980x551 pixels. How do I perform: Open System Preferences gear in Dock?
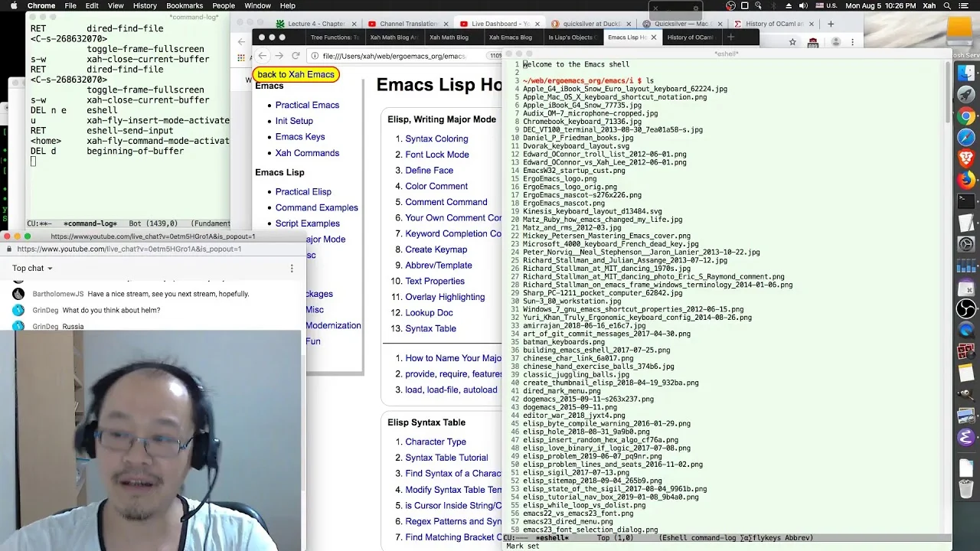(966, 245)
